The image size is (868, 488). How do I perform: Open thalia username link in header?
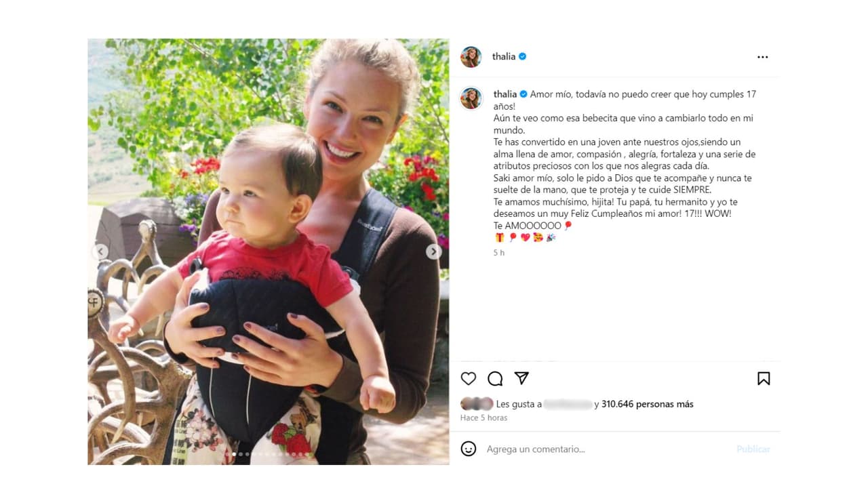(x=504, y=57)
